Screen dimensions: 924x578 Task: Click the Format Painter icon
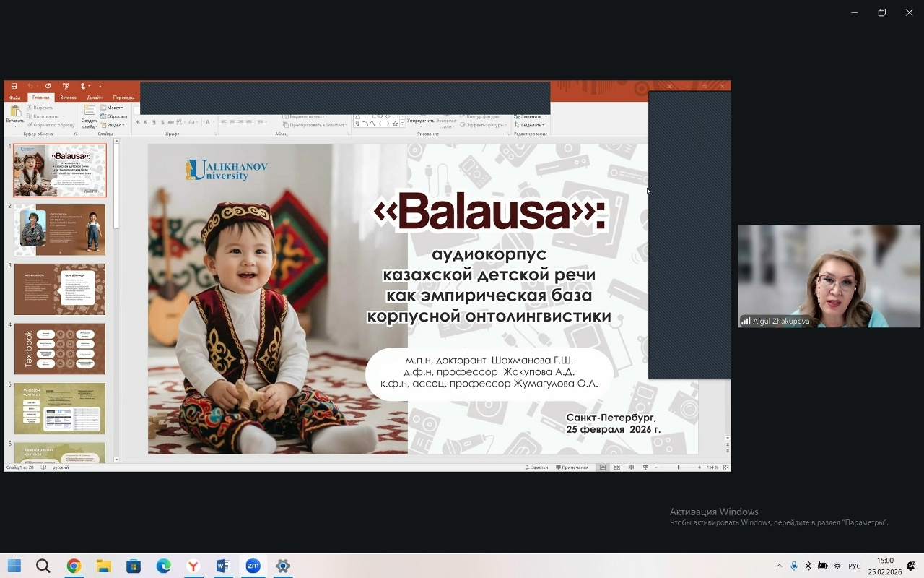pyautogui.click(x=30, y=125)
